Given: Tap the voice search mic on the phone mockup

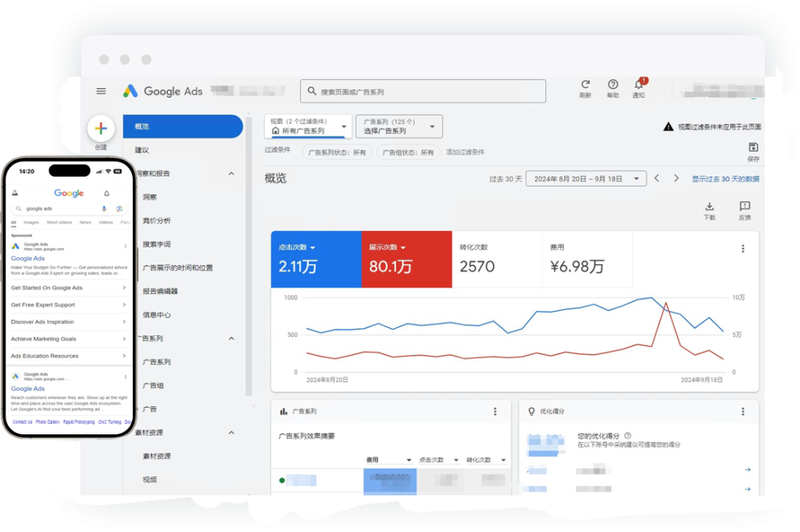Looking at the screenshot, I should 104,209.
